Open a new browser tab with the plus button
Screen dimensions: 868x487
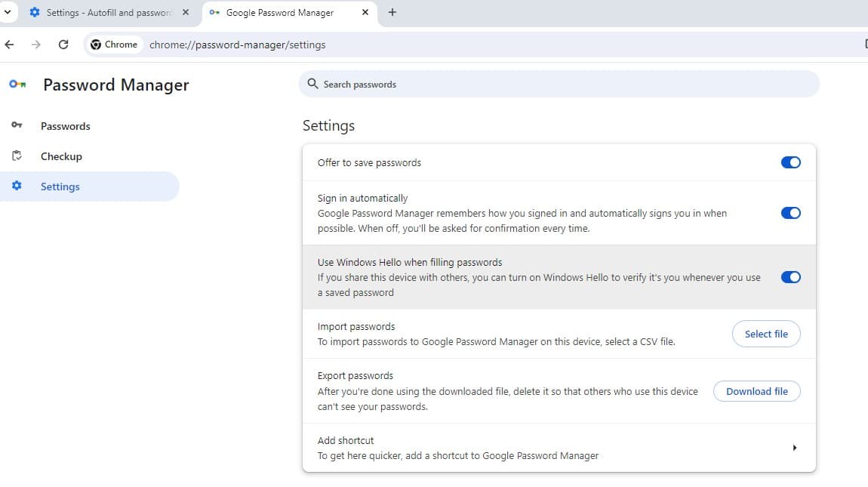coord(392,12)
